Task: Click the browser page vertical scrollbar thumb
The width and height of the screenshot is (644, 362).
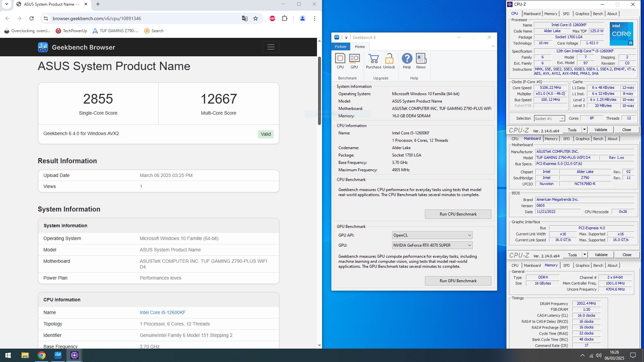Action: coord(319,91)
